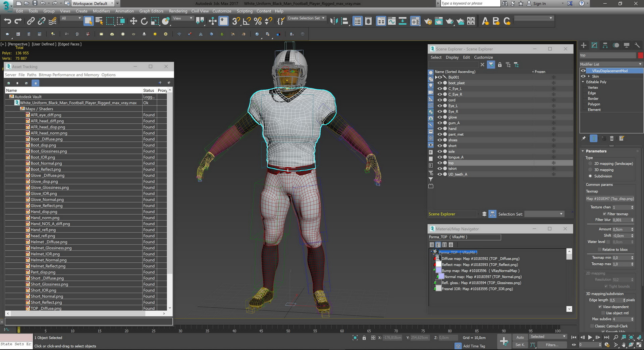Enable the Relative to bbox checkbox

click(x=599, y=250)
